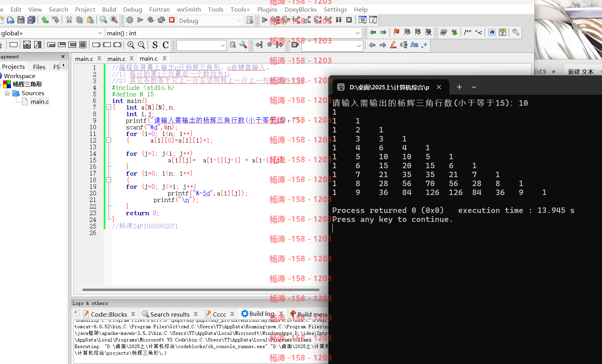This screenshot has width=602, height=364.
Task: Close the Management panel with its X
Action: click(63, 56)
